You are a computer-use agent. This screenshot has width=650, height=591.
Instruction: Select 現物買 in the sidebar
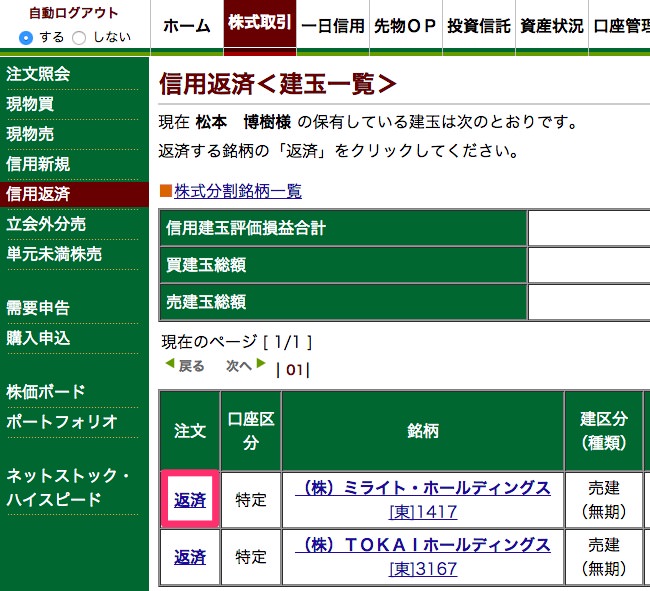point(30,104)
